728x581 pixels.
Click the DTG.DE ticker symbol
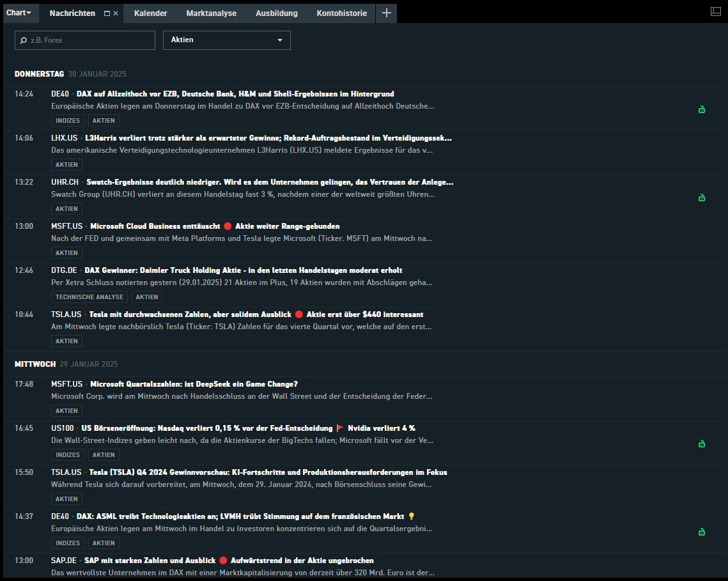pyautogui.click(x=64, y=270)
